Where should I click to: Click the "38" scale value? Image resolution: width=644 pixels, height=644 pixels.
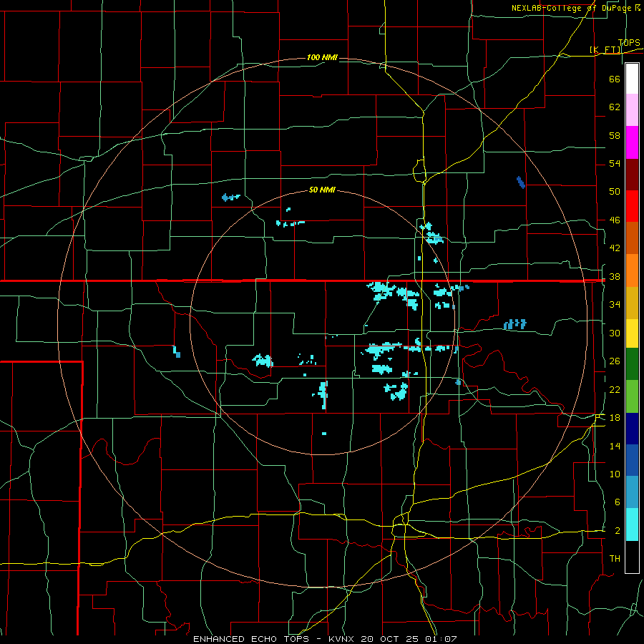tap(615, 277)
